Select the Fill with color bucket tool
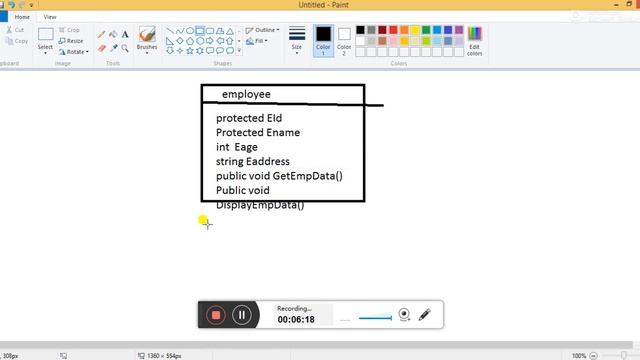 [x=113, y=35]
